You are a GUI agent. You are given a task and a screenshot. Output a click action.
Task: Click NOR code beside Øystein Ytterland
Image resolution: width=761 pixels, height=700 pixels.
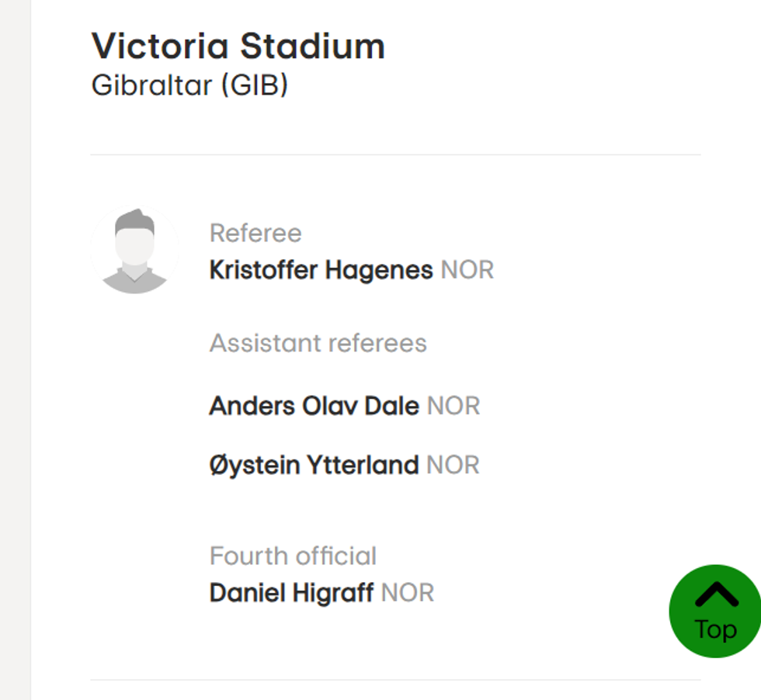click(x=453, y=465)
